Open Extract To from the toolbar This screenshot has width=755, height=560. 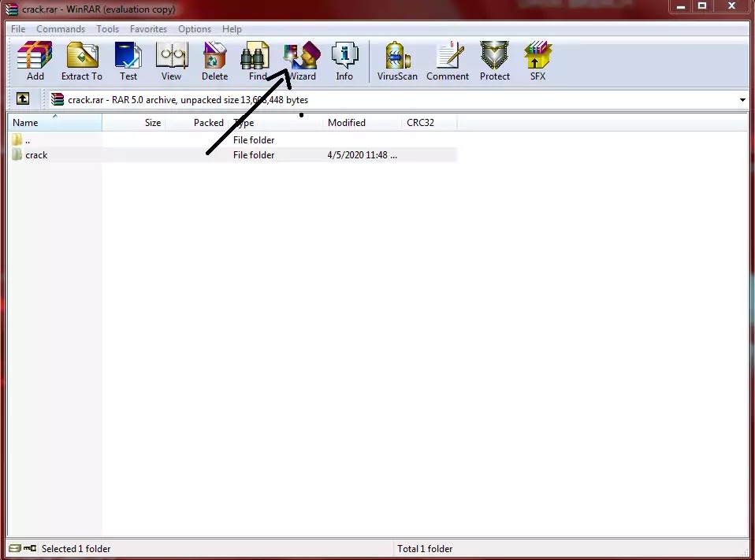coord(82,61)
